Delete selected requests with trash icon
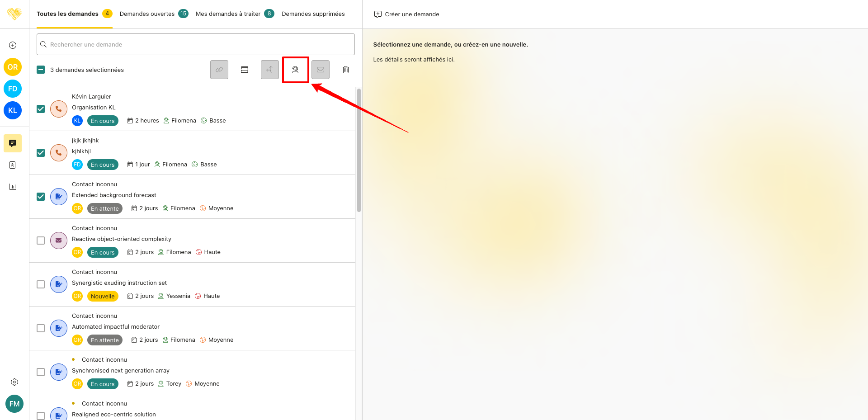 pos(346,70)
